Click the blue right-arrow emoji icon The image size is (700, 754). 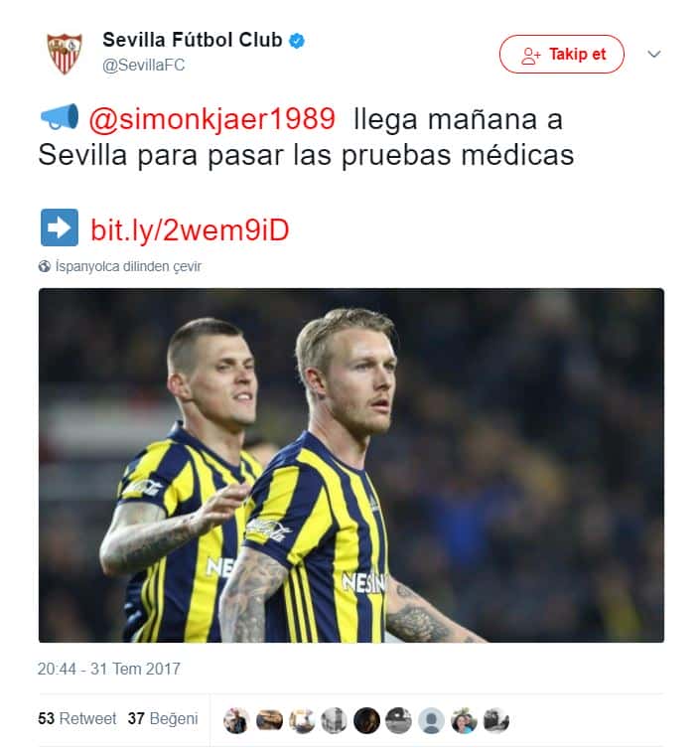point(60,227)
